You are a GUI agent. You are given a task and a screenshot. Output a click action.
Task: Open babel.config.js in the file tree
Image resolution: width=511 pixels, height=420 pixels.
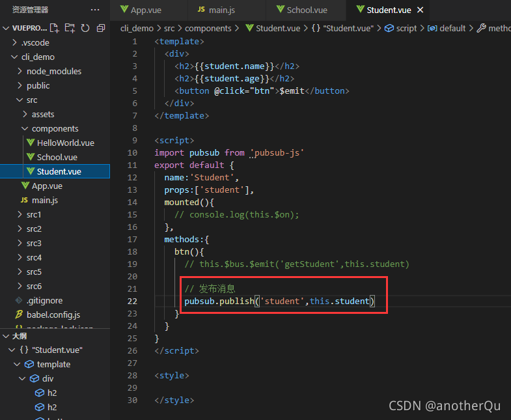[53, 315]
